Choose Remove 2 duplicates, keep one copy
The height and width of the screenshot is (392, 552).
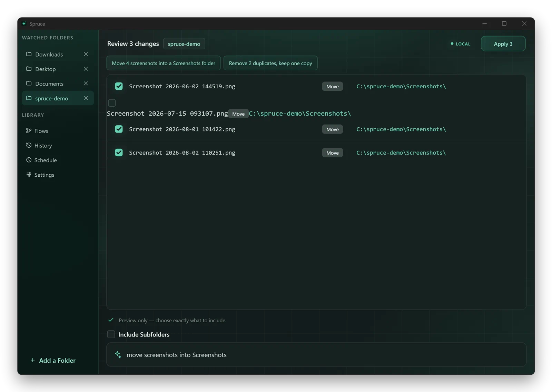point(270,63)
